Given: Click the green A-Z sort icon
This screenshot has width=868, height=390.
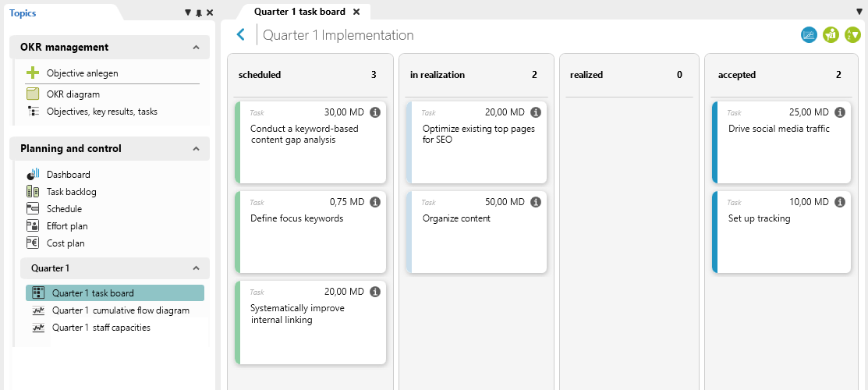Looking at the screenshot, I should (x=852, y=35).
